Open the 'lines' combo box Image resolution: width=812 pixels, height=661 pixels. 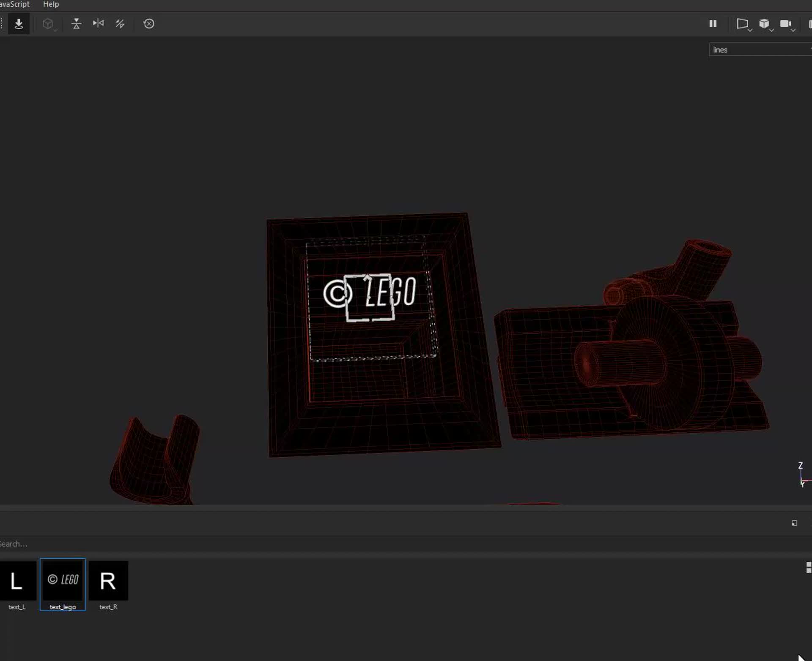[x=760, y=50]
